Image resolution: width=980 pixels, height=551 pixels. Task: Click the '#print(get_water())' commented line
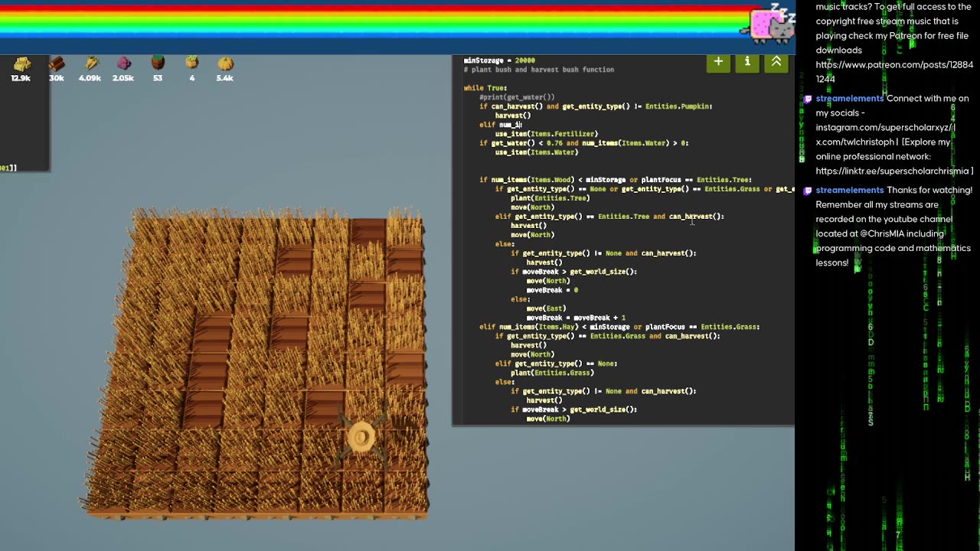click(x=517, y=97)
